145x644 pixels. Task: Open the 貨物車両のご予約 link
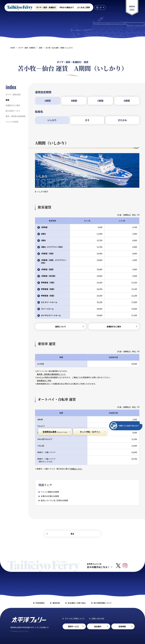(44, 381)
